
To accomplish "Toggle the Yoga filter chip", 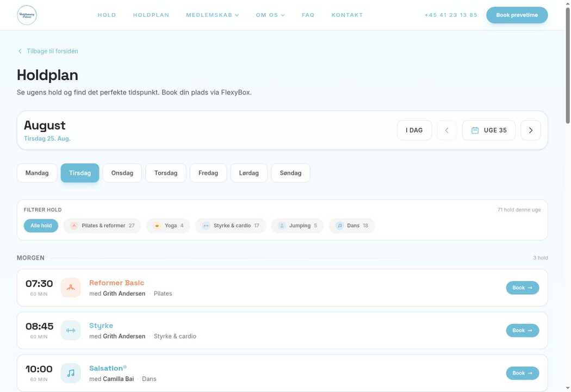I will pos(168,226).
